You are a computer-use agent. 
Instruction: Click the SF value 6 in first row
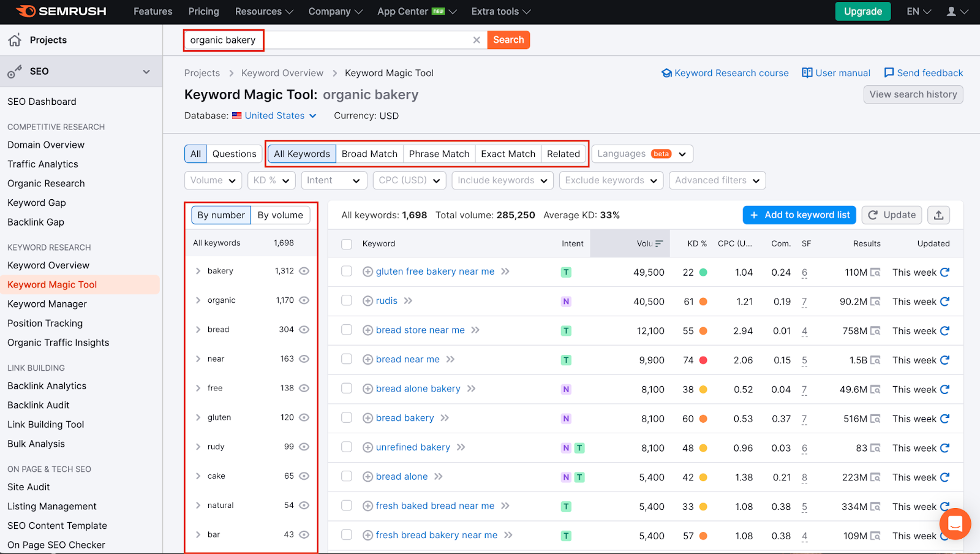(804, 272)
